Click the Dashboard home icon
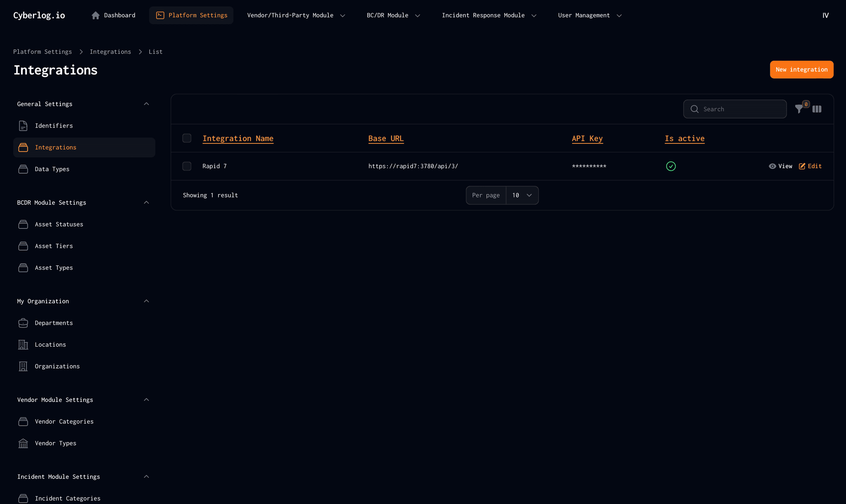 (95, 15)
